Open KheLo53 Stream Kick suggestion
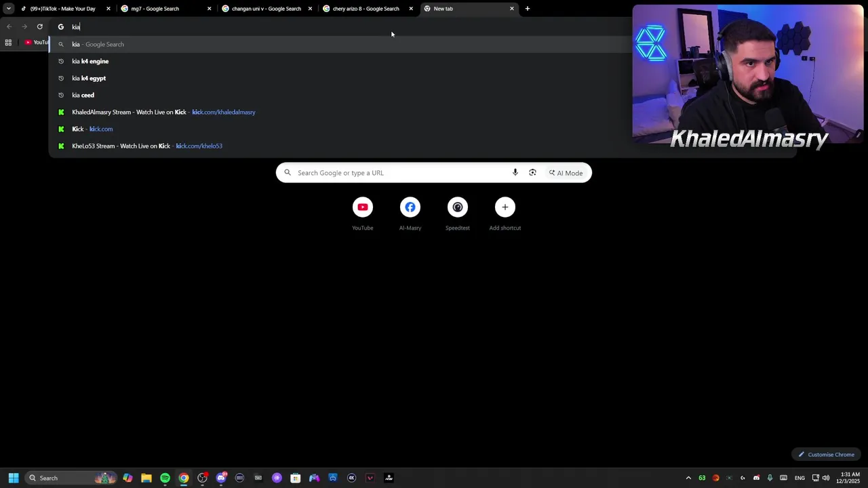This screenshot has height=488, width=868. click(422, 146)
